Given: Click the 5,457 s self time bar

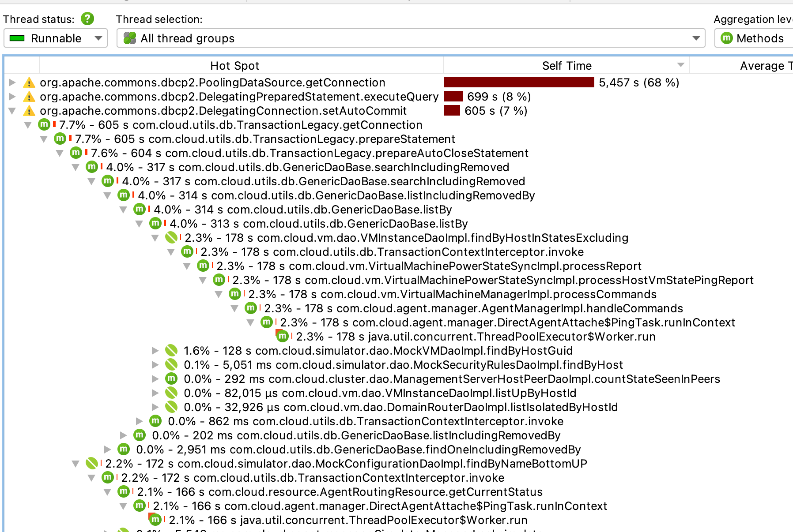Looking at the screenshot, I should tap(519, 82).
